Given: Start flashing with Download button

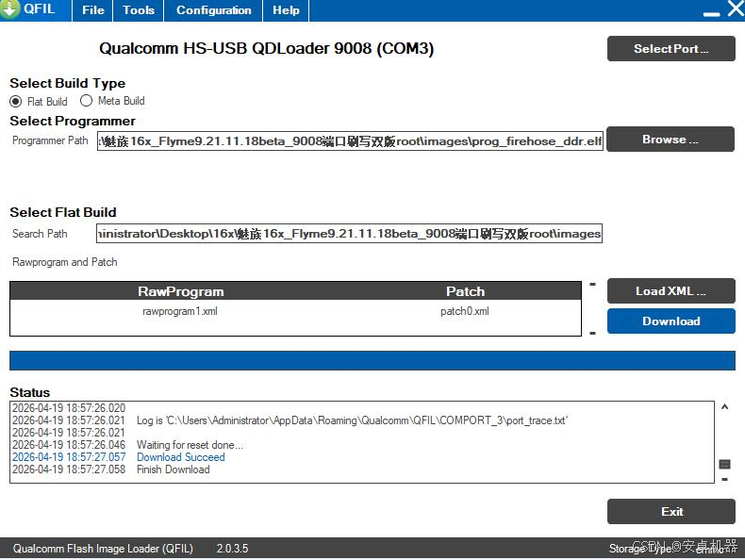Looking at the screenshot, I should (x=670, y=321).
